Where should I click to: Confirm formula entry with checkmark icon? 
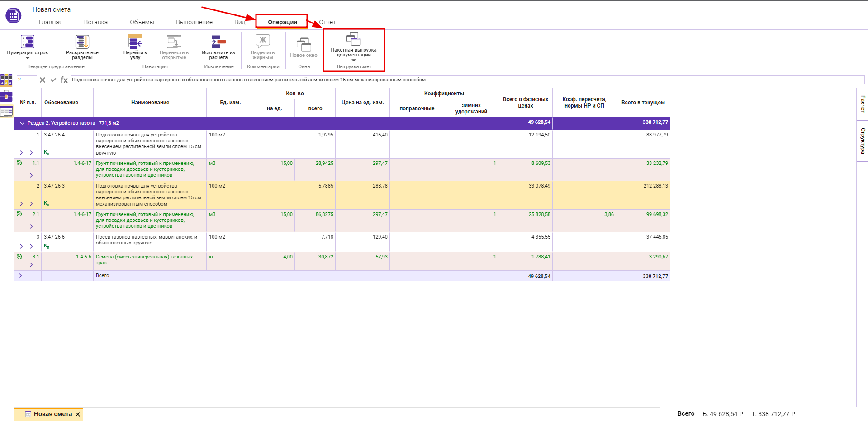[x=53, y=80]
